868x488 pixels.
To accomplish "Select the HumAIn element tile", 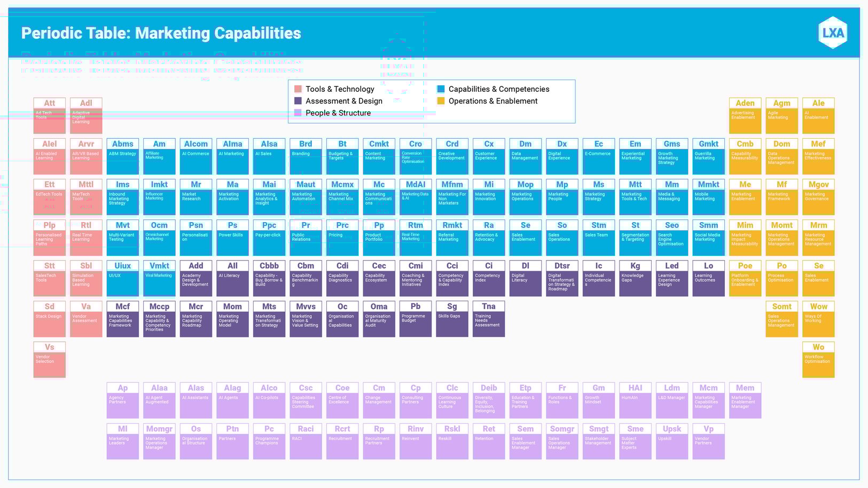I will click(x=635, y=400).
